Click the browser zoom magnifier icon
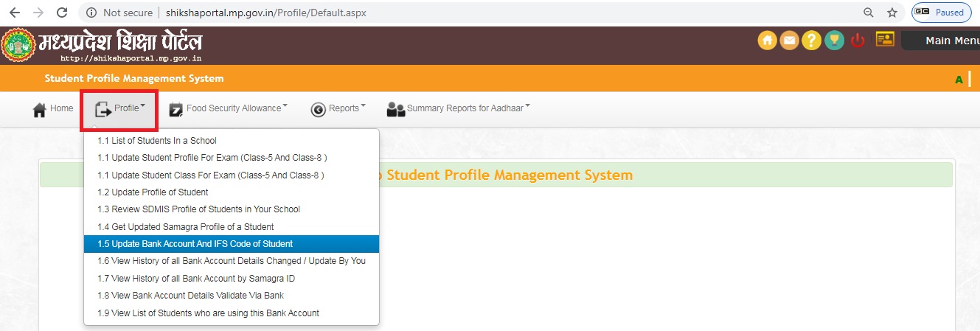980x331 pixels. point(869,13)
